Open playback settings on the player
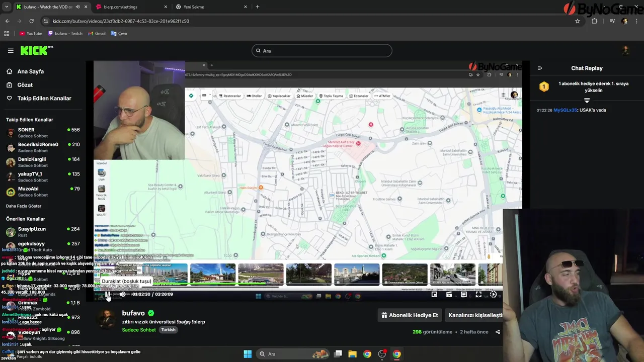 point(493,295)
